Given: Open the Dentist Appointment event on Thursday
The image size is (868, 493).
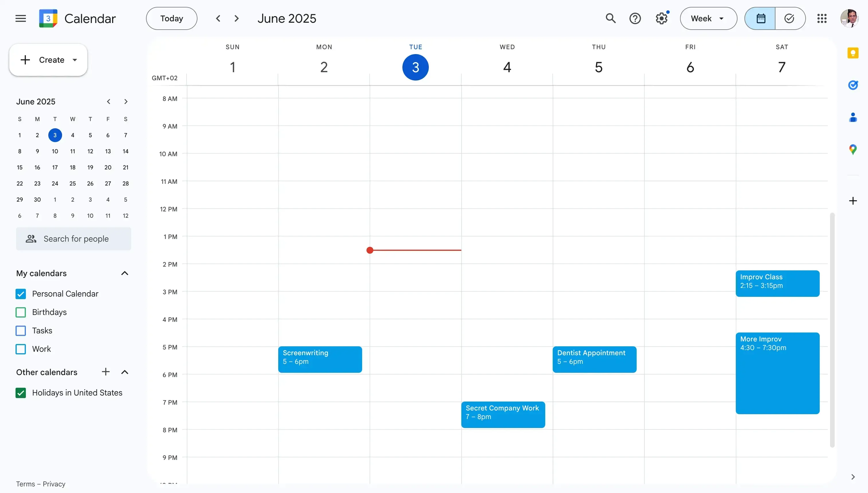Looking at the screenshot, I should 594,359.
